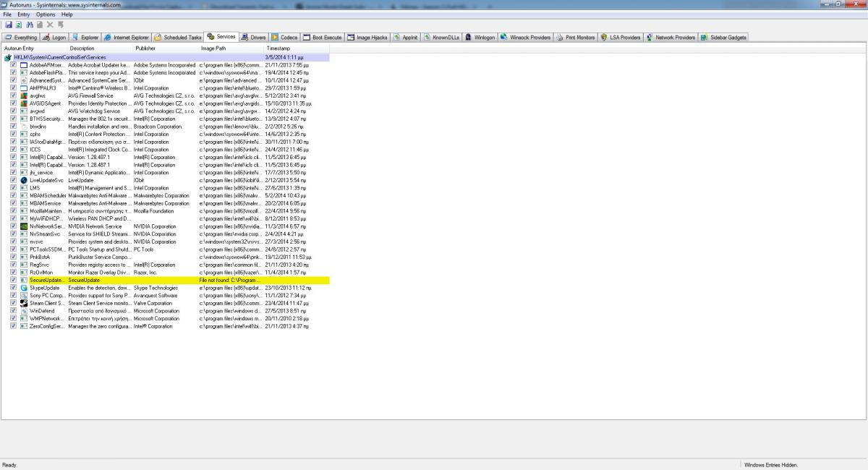868x470 pixels.
Task: Open the Help menu
Action: [x=67, y=14]
